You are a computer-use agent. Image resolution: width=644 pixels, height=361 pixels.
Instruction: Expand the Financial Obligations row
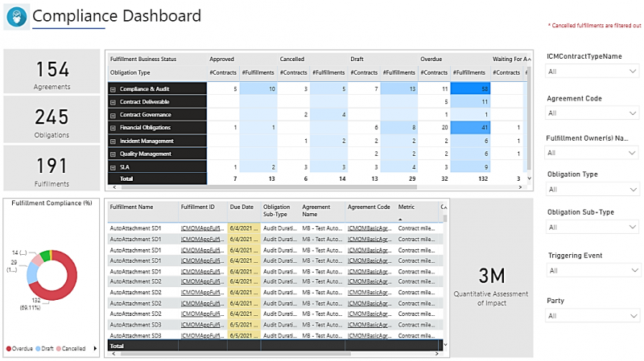pyautogui.click(x=113, y=128)
